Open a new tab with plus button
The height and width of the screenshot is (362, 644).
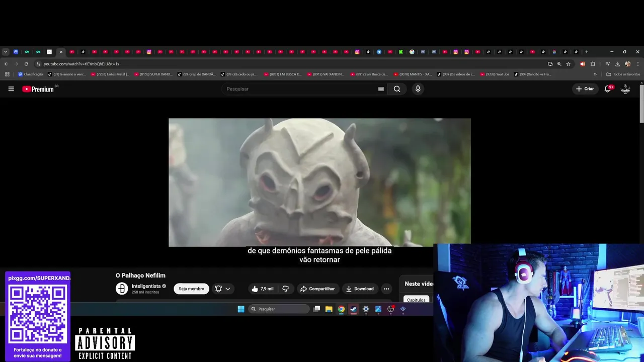587,52
